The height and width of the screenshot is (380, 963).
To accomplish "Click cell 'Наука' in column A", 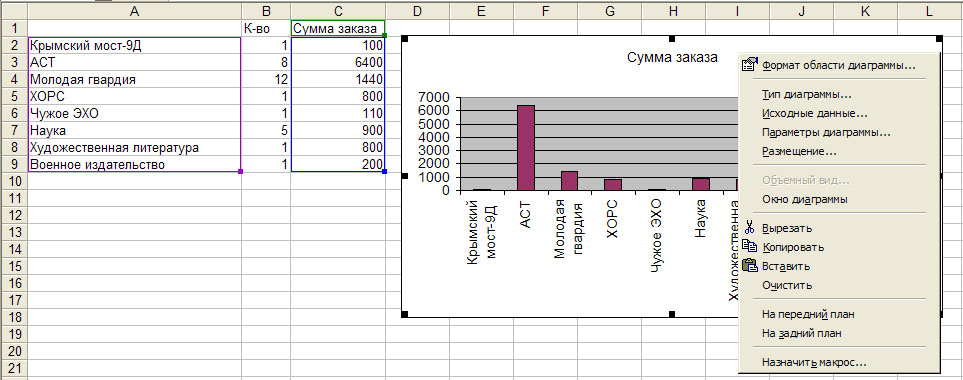I will tap(135, 130).
